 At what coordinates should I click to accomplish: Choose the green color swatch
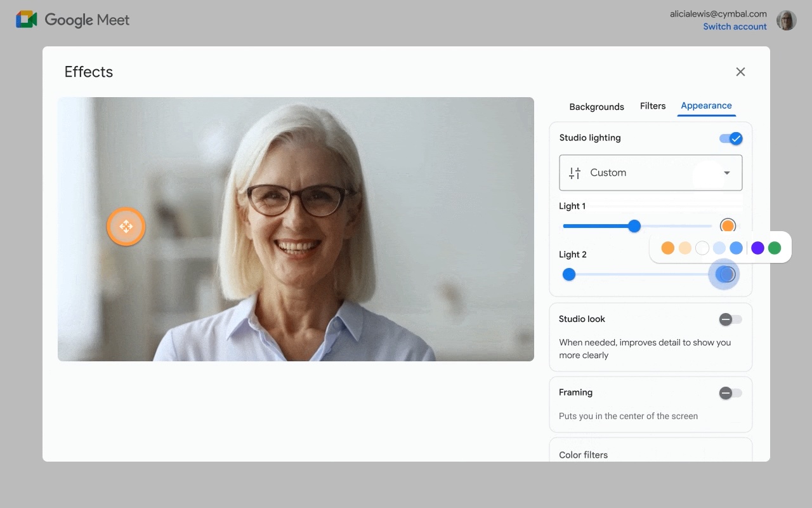tap(775, 248)
